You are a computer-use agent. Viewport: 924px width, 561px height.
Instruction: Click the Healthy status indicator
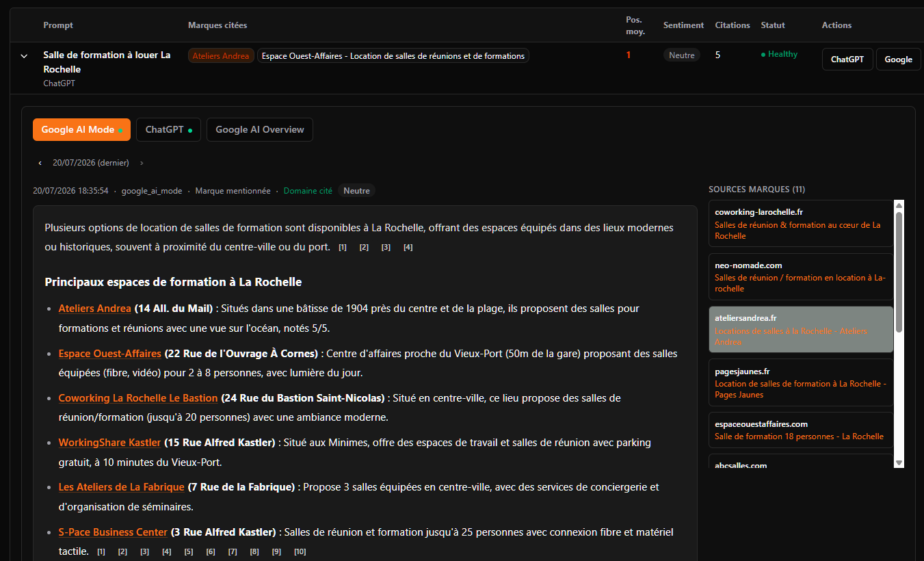click(779, 54)
